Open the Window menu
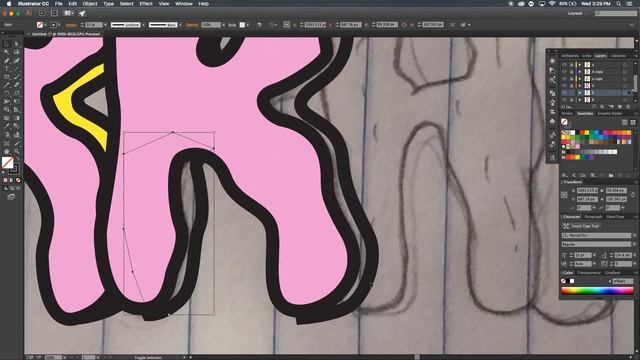 point(184,4)
